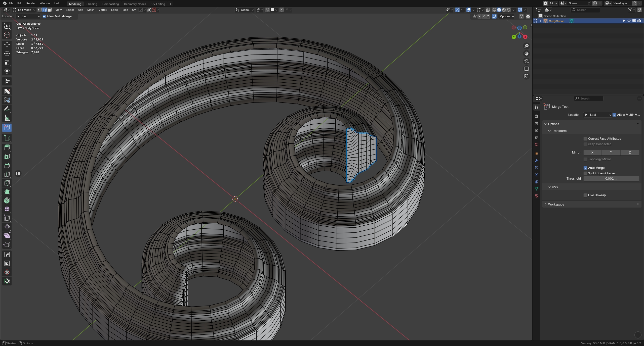The height and width of the screenshot is (346, 644).
Task: Select the Extrude Region tool
Action: (x=7, y=148)
